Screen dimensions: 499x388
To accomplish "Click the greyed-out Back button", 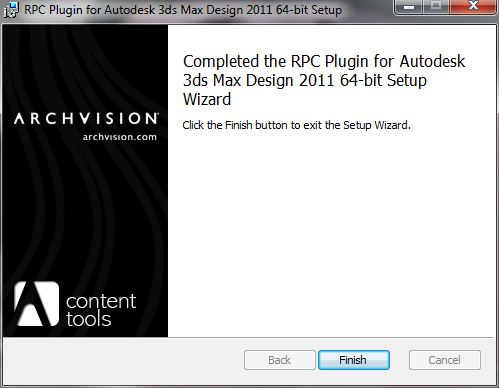I will tap(279, 360).
